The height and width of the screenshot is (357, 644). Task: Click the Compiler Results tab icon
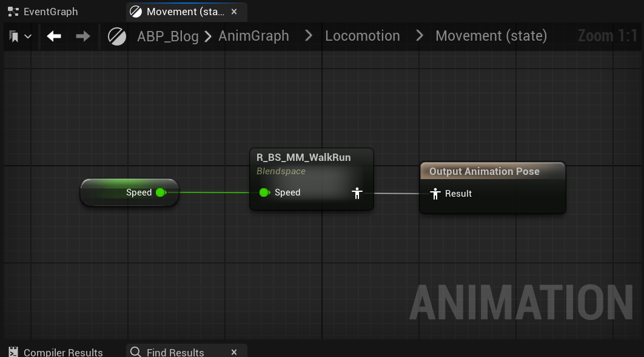[13, 352]
